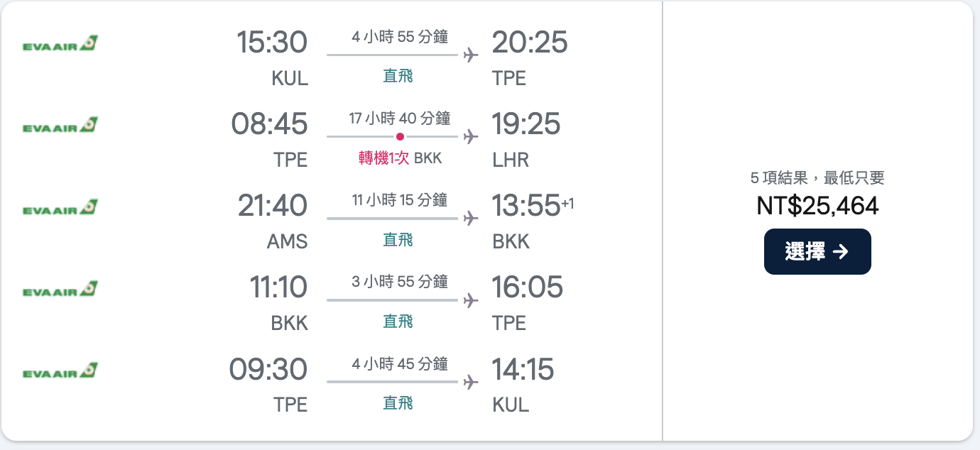Screen dimensions: 980x450
Task: Click the EVA AIR logo next to the BKK-TPE flight
Action: (x=60, y=287)
